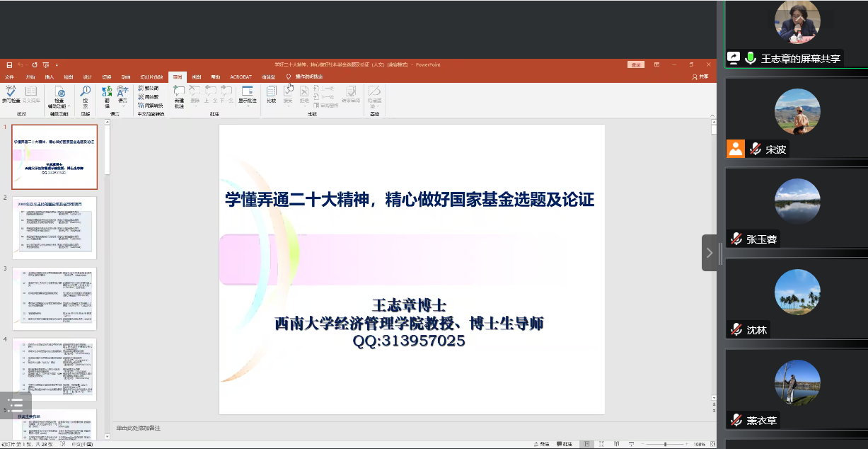The width and height of the screenshot is (868, 449).
Task: Click the floating list menu icon at bottom-left
Action: pos(16,406)
